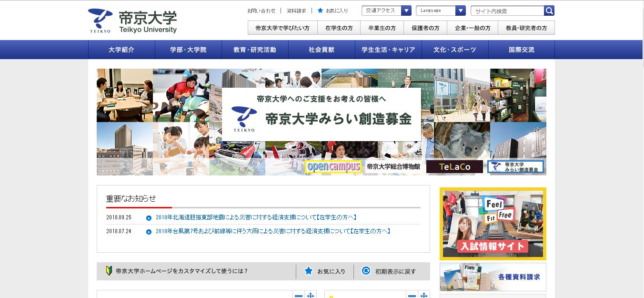Image resolution: width=644 pixels, height=298 pixels.
Task: Click the star icon beside お気に入り in header
Action: pyautogui.click(x=320, y=10)
